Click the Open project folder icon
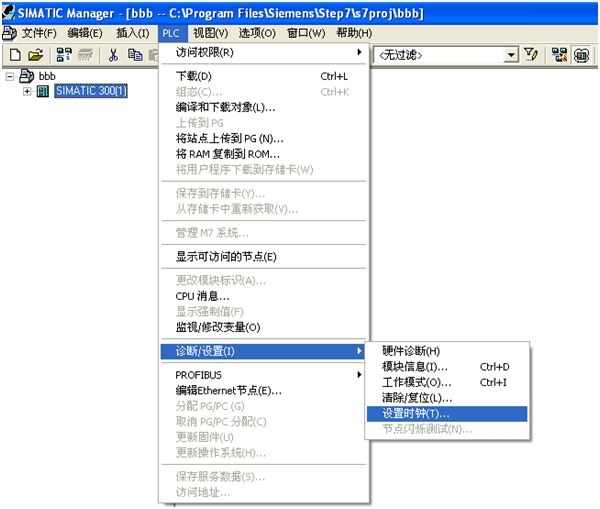 tap(36, 55)
